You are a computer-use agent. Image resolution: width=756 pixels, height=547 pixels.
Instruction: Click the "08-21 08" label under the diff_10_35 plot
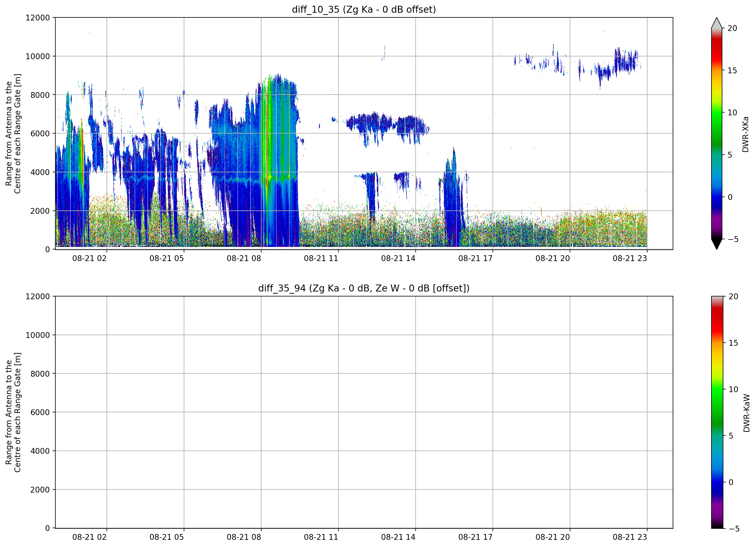pos(244,258)
